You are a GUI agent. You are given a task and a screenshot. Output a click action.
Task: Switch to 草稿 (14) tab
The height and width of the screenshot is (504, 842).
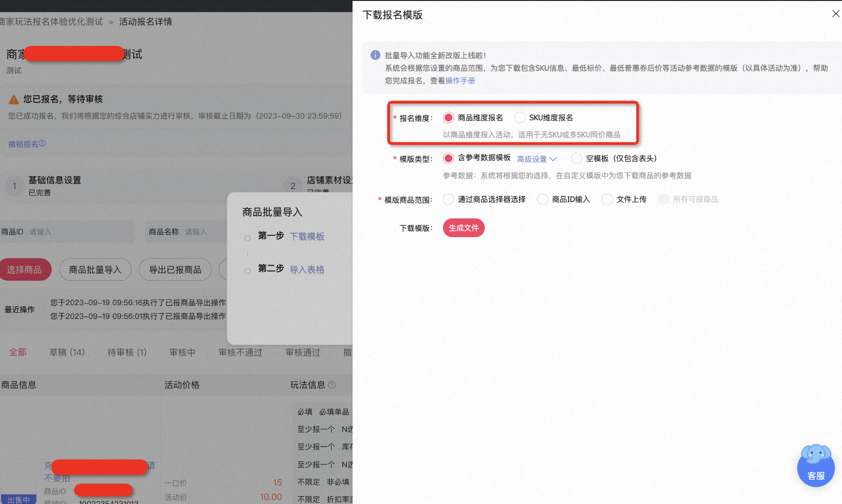click(x=67, y=352)
